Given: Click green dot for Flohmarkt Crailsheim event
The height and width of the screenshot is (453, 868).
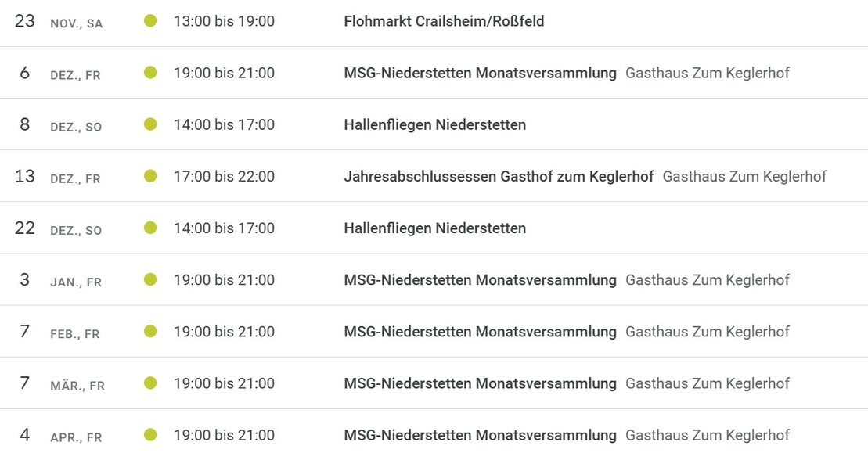Looking at the screenshot, I should pyautogui.click(x=150, y=21).
